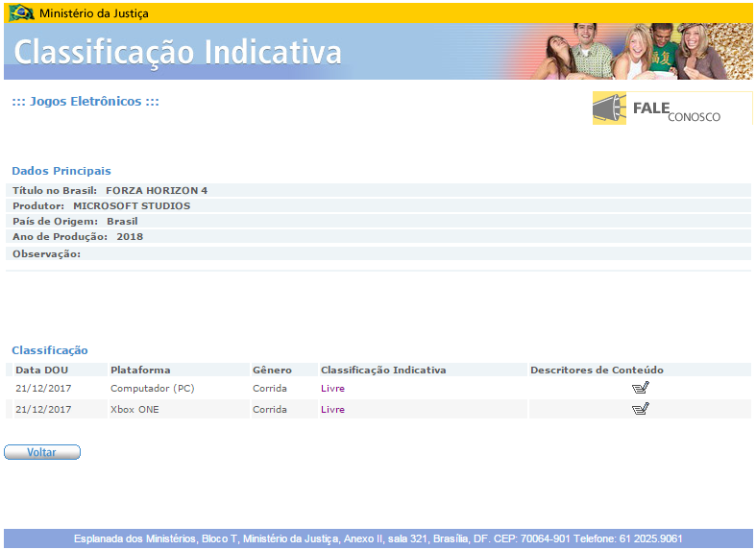Click the FORZA HORIZON 4 title value

tap(156, 190)
